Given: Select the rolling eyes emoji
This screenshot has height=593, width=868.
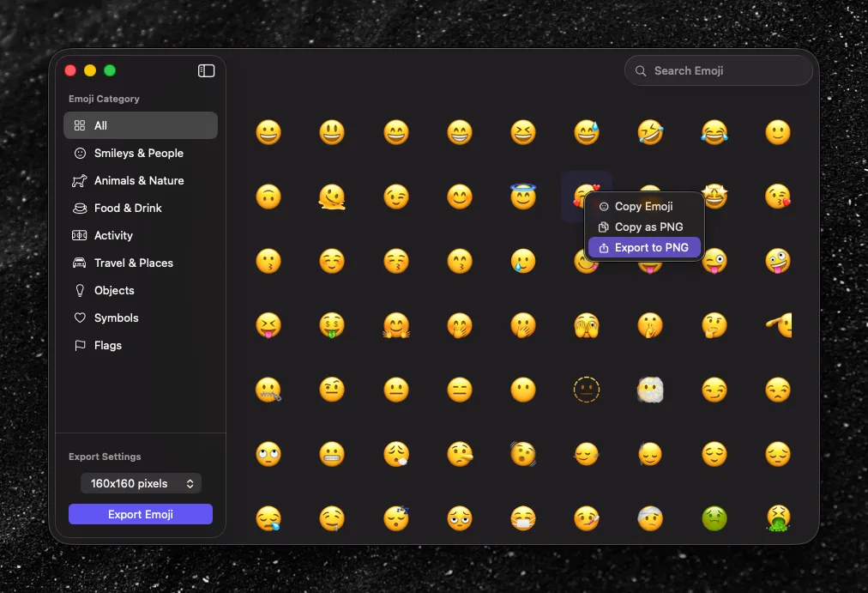Looking at the screenshot, I should click(x=268, y=454).
